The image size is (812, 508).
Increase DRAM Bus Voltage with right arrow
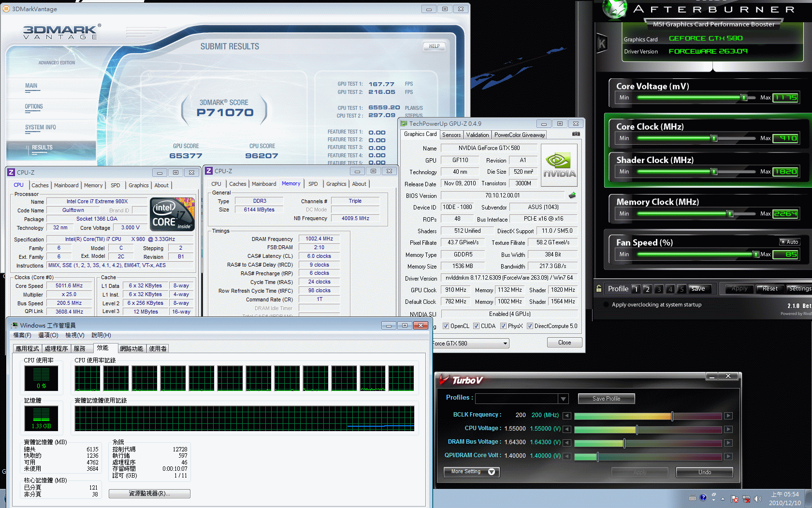tap(728, 443)
